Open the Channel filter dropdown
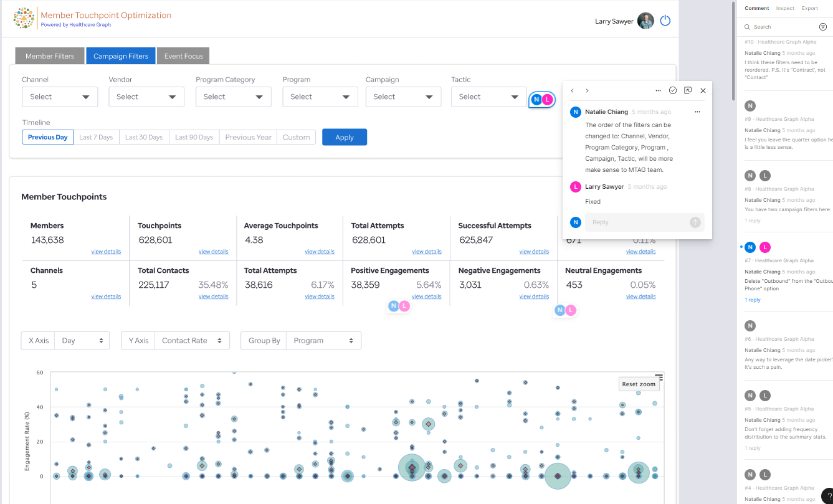This screenshot has width=833, height=504. click(x=60, y=97)
